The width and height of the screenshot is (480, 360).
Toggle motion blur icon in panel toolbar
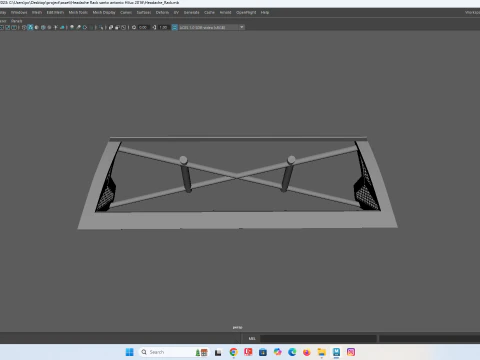click(78, 27)
